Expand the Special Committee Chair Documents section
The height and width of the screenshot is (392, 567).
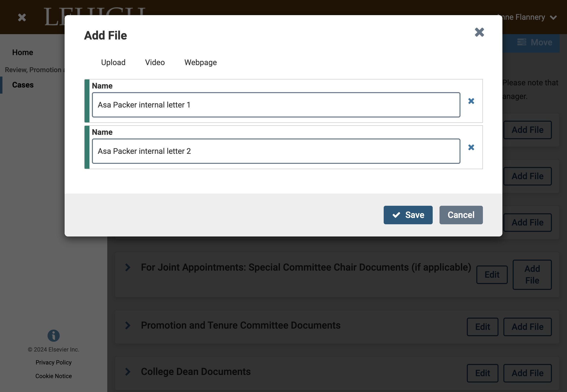(x=128, y=267)
